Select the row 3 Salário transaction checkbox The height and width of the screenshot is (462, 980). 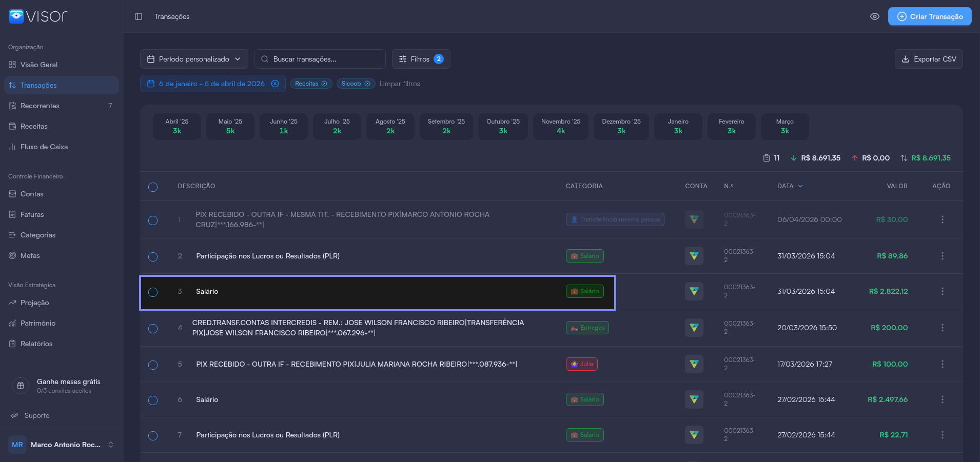(153, 292)
